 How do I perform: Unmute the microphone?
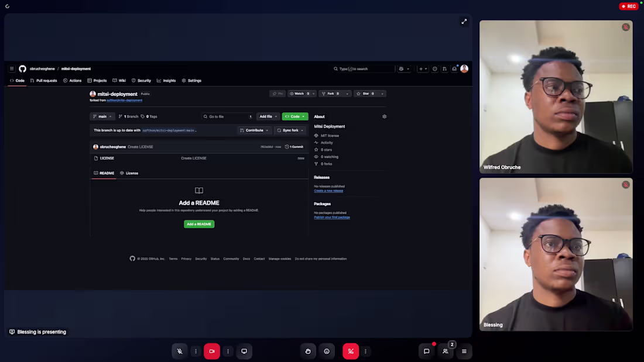click(180, 351)
